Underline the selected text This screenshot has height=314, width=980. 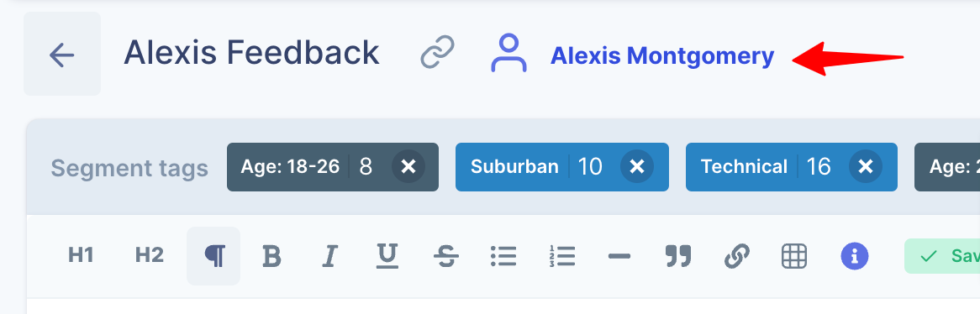pyautogui.click(x=387, y=256)
